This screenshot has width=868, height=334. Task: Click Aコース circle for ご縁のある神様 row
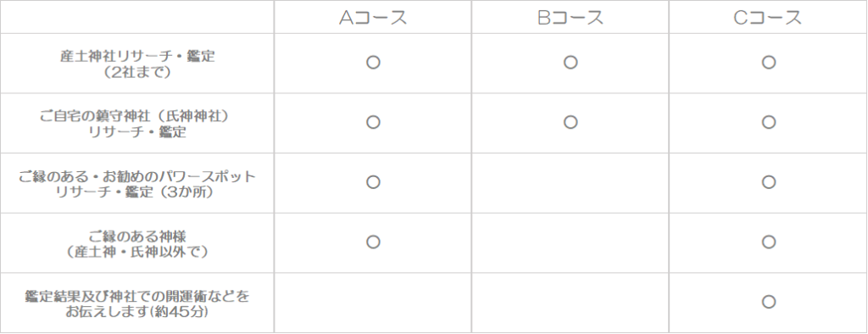point(373,242)
